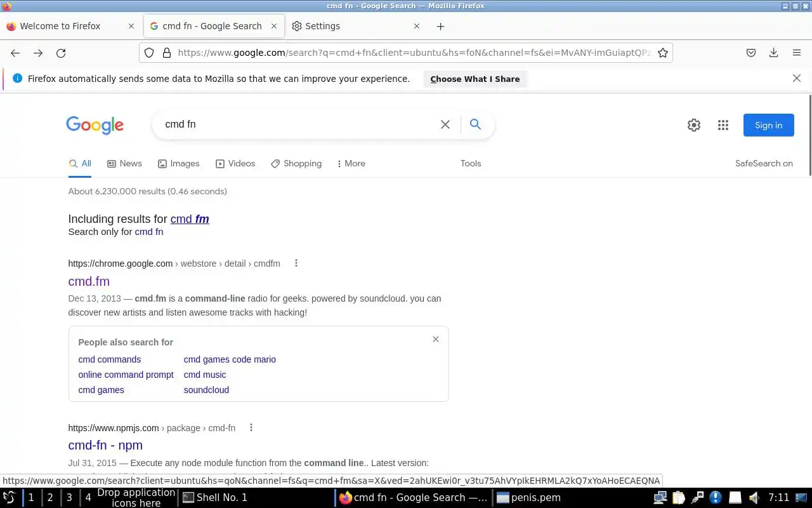This screenshot has width=812, height=508.
Task: Open a new tab with the plus button
Action: pyautogui.click(x=441, y=26)
